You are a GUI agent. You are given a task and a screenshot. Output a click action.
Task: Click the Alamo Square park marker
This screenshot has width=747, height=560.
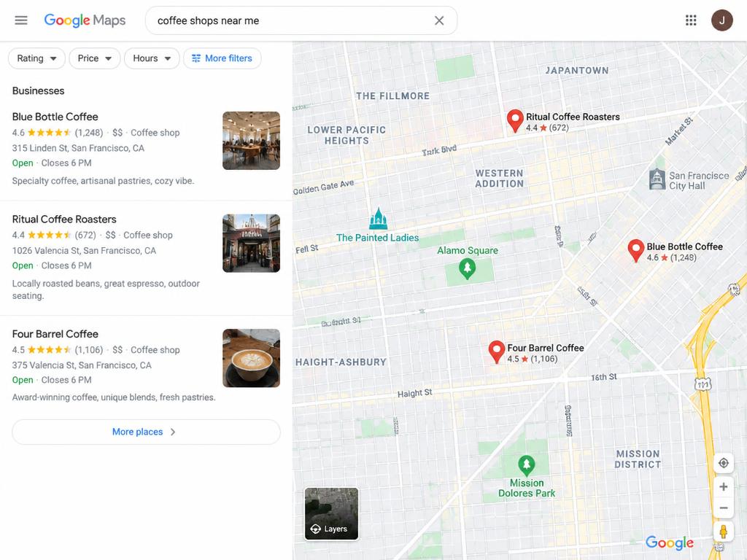pyautogui.click(x=468, y=268)
